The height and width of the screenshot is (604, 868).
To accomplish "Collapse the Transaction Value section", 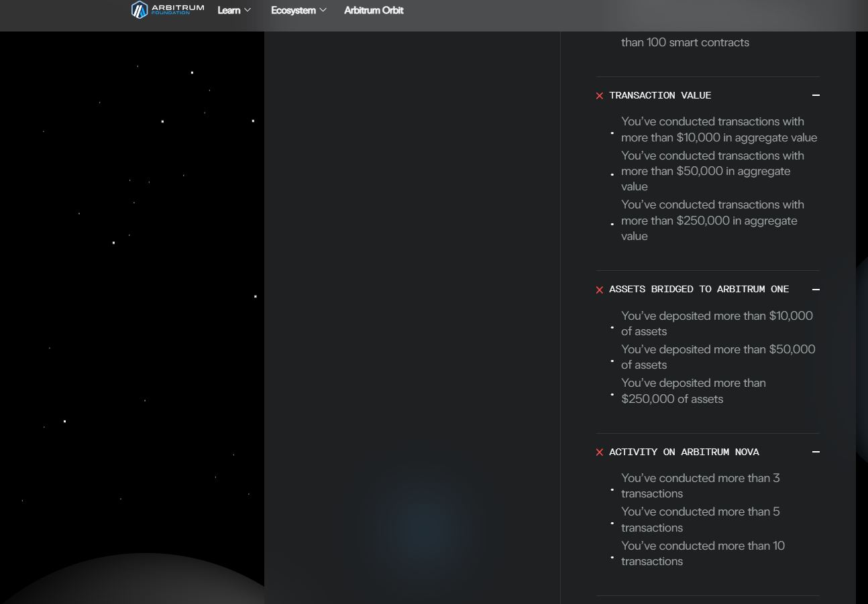I will (x=816, y=95).
